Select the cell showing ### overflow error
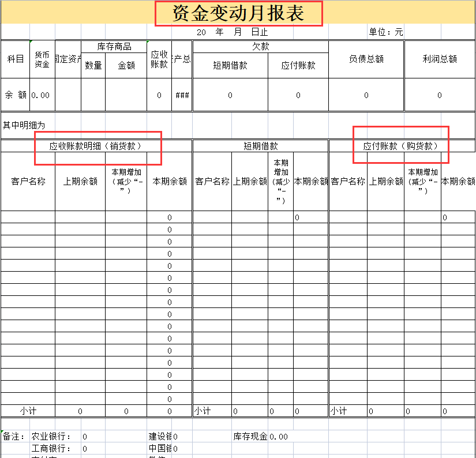This screenshot has width=476, height=458. (181, 94)
